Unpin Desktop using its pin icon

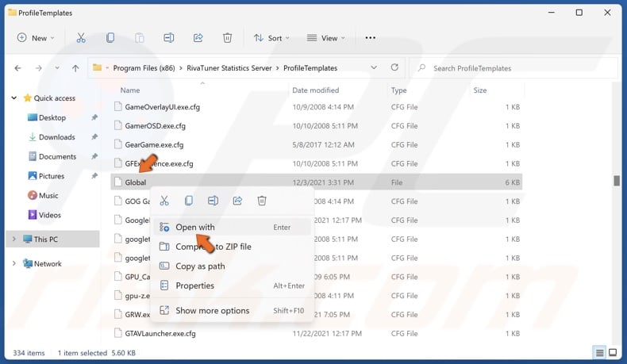point(94,117)
